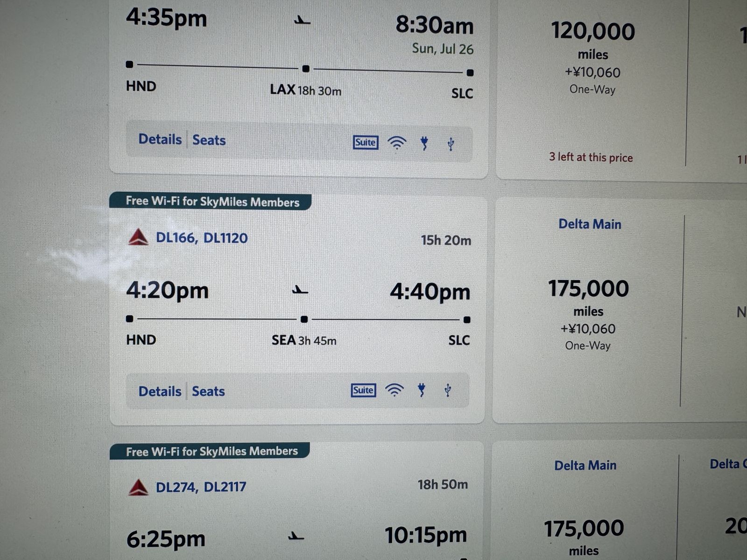Image resolution: width=747 pixels, height=560 pixels.
Task: Open Seats for the LAX connection flight
Action: point(209,140)
